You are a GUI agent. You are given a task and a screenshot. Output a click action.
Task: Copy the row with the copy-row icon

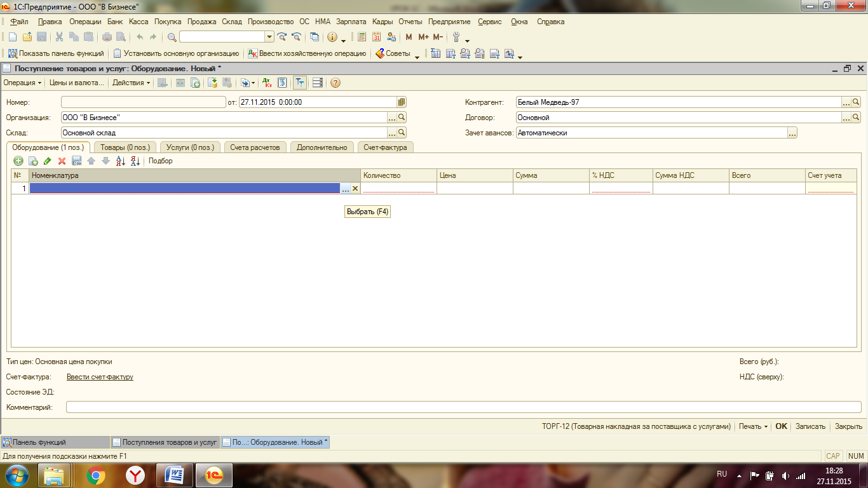tap(33, 161)
